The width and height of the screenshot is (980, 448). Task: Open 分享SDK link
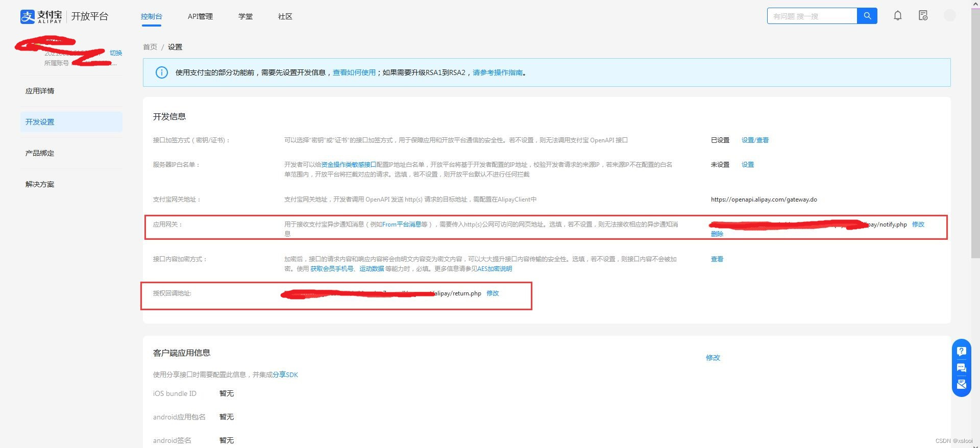285,375
